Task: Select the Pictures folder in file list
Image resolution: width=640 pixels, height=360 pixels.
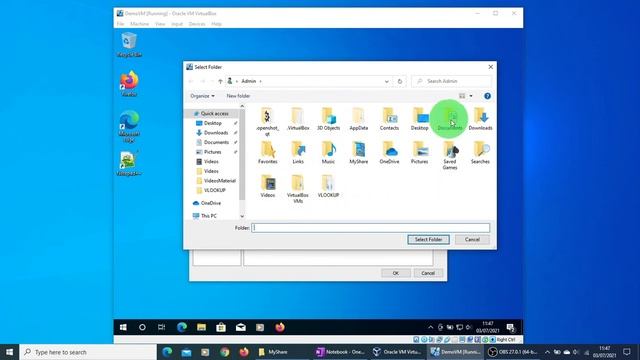Action: coord(420,153)
